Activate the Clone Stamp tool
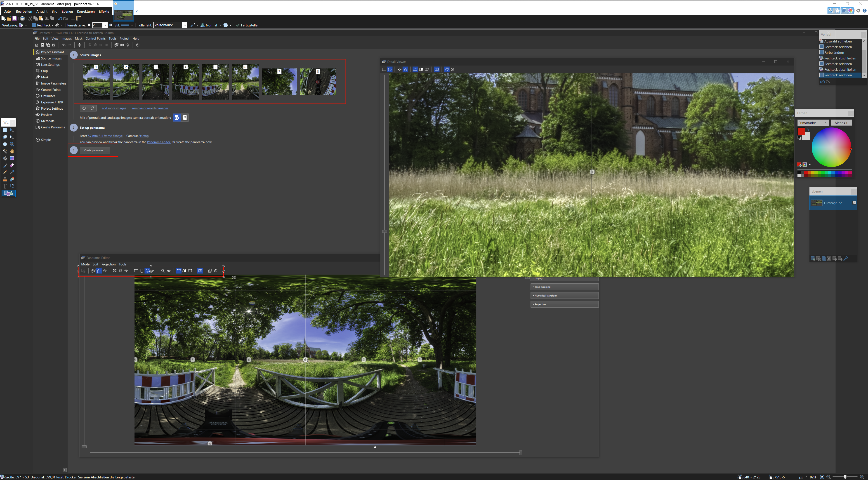The height and width of the screenshot is (480, 868). click(x=5, y=179)
